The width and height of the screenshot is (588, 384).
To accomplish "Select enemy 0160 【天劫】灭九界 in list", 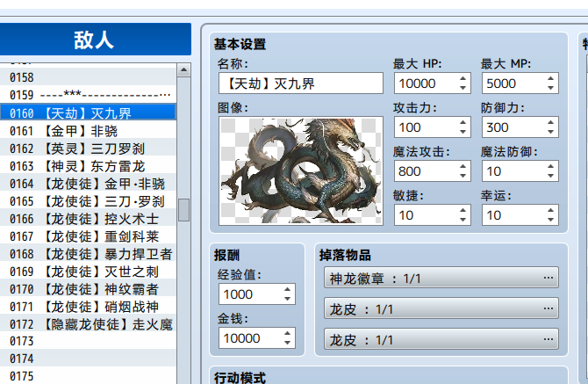I will pos(88,112).
